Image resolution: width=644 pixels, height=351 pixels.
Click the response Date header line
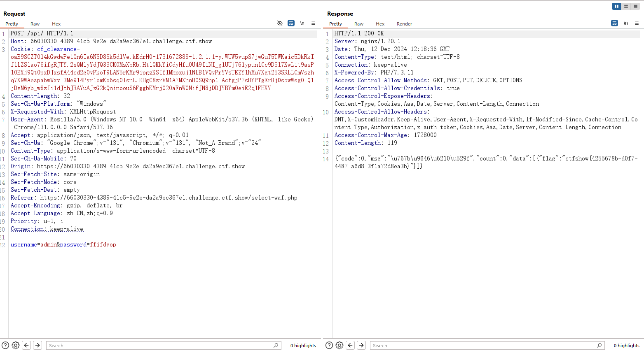(392, 49)
